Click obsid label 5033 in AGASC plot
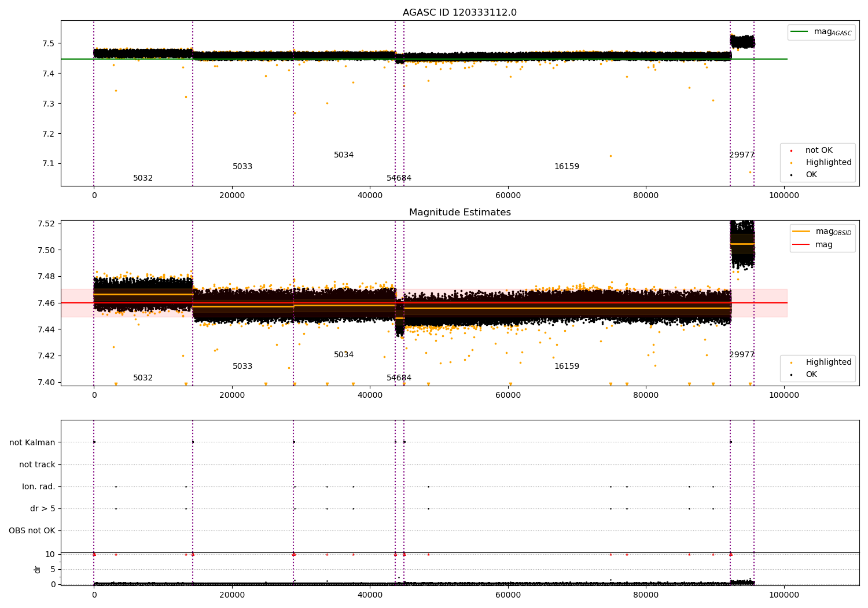This screenshot has width=868, height=608. click(x=242, y=167)
